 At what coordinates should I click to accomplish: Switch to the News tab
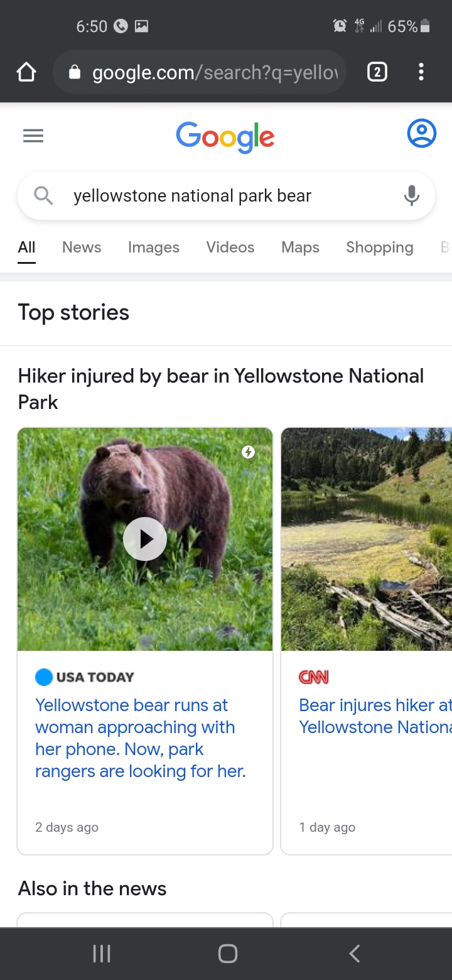pyautogui.click(x=82, y=248)
